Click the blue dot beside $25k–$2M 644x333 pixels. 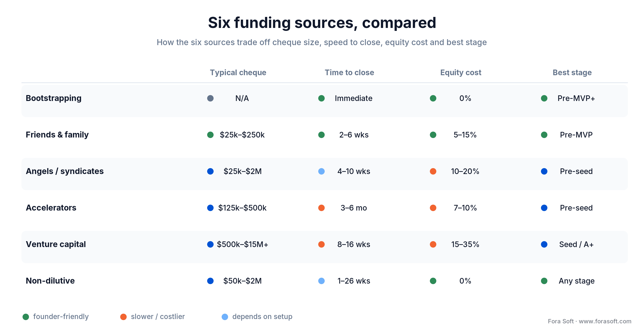point(210,171)
